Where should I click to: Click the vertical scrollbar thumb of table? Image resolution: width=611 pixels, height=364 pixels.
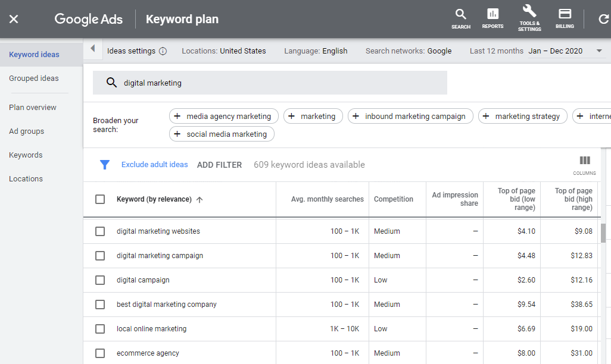click(x=603, y=233)
